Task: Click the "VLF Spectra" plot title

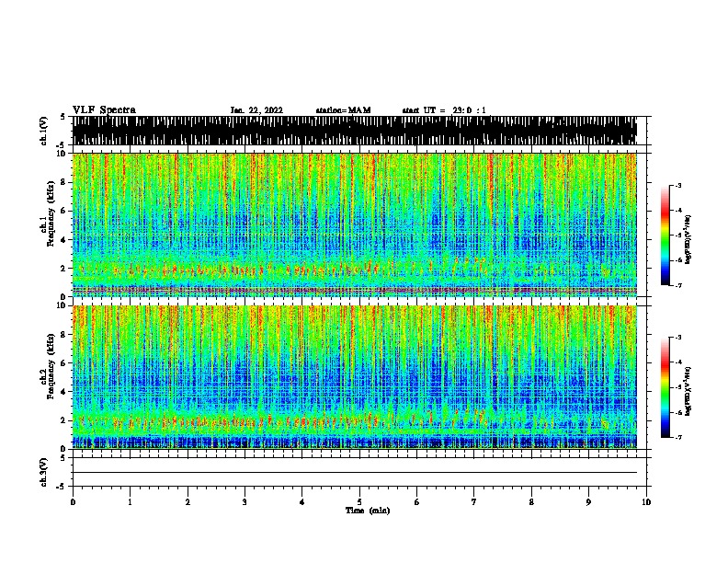Action: 104,110
